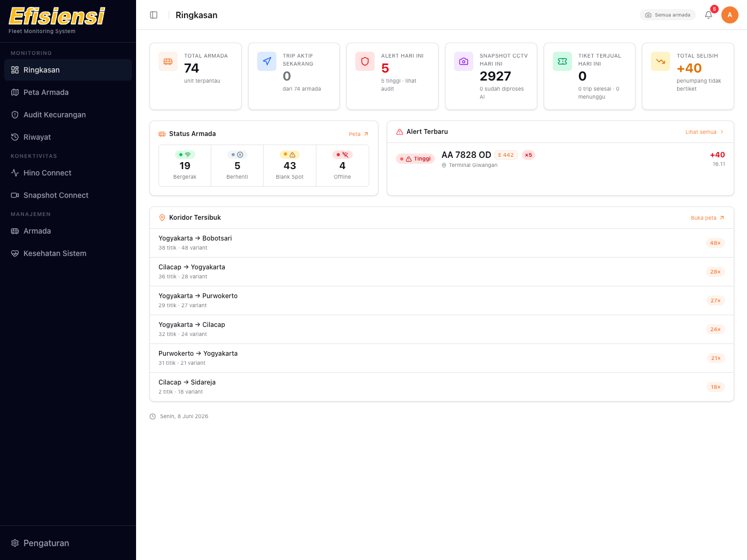The height and width of the screenshot is (560, 747).
Task: Open the Semua armada filter
Action: pos(667,15)
